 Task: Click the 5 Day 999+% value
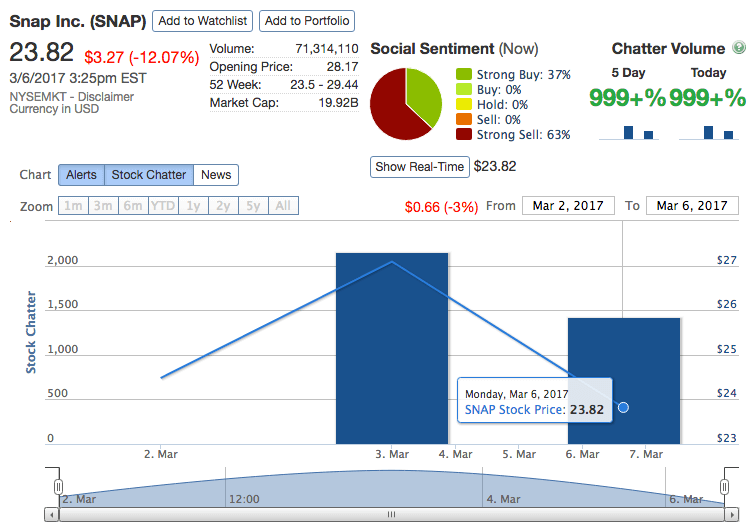(627, 98)
